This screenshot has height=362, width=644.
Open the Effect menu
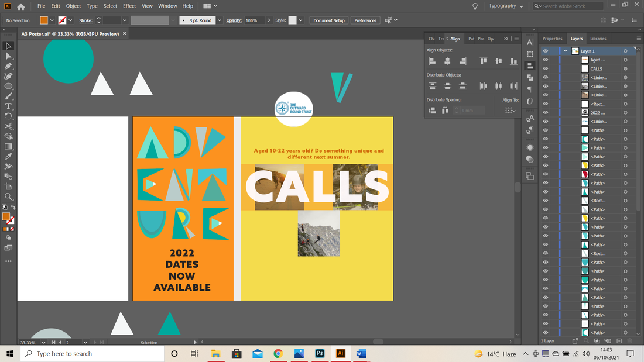[x=129, y=6]
